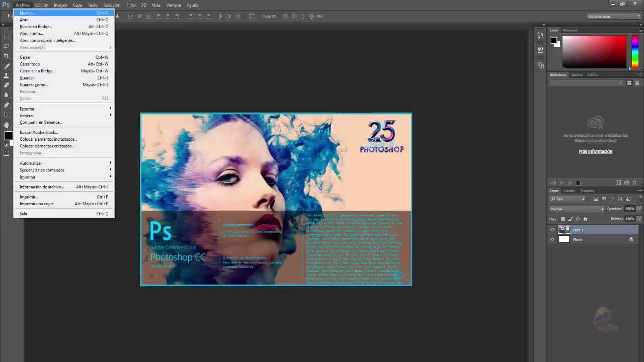This screenshot has width=644, height=362.
Task: Select the Eraser tool
Action: 7,85
